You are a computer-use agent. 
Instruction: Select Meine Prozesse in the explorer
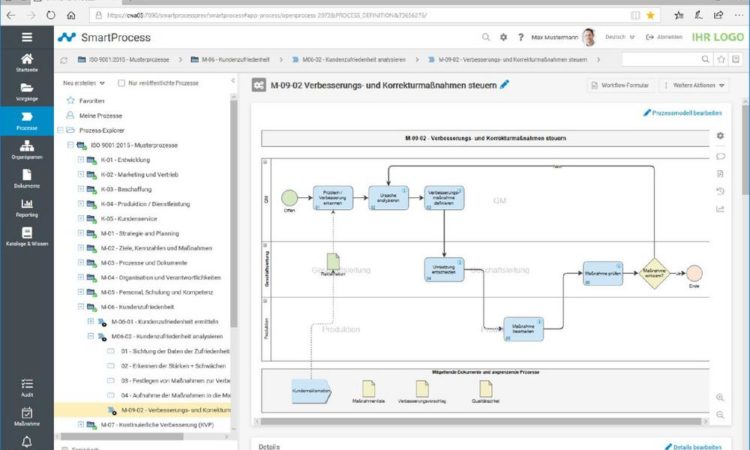click(100, 116)
